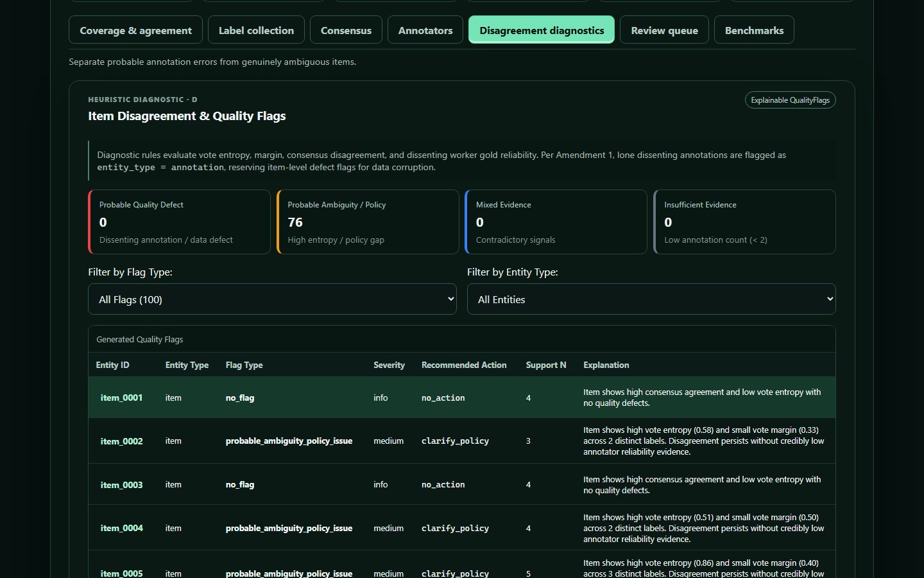The image size is (924, 578).
Task: Click the medium severity of item_0002
Action: click(388, 441)
